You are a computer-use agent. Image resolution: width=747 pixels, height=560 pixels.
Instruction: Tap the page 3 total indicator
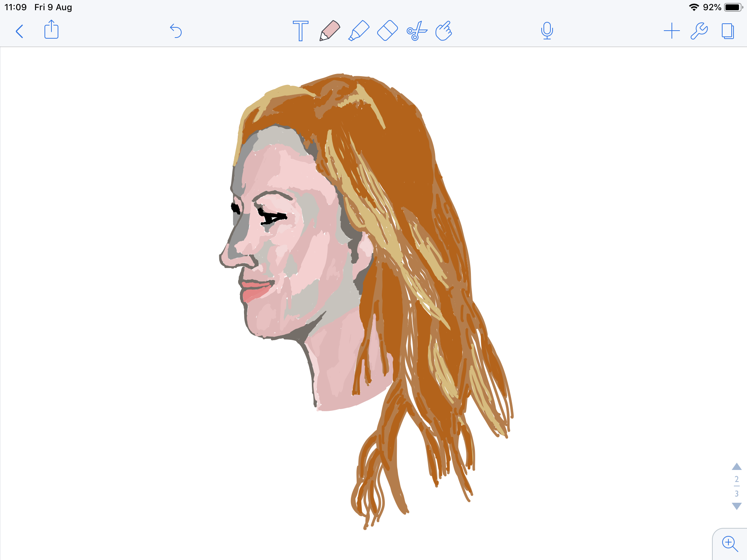pyautogui.click(x=736, y=494)
